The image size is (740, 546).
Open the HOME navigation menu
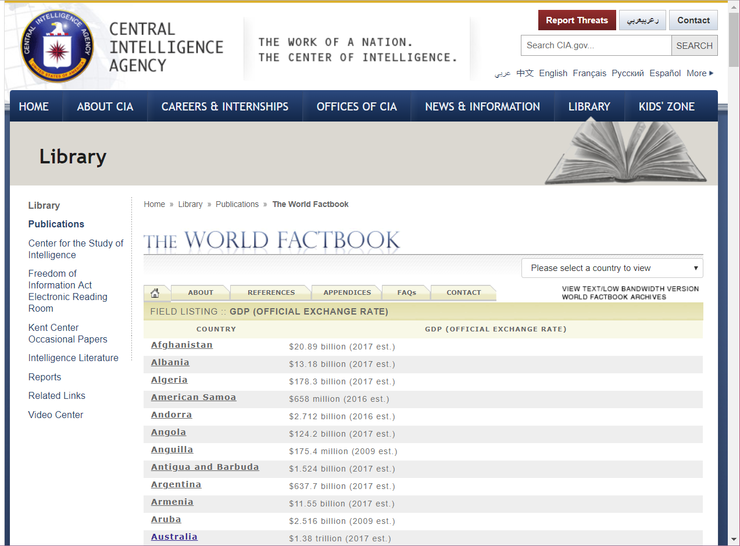(x=34, y=107)
